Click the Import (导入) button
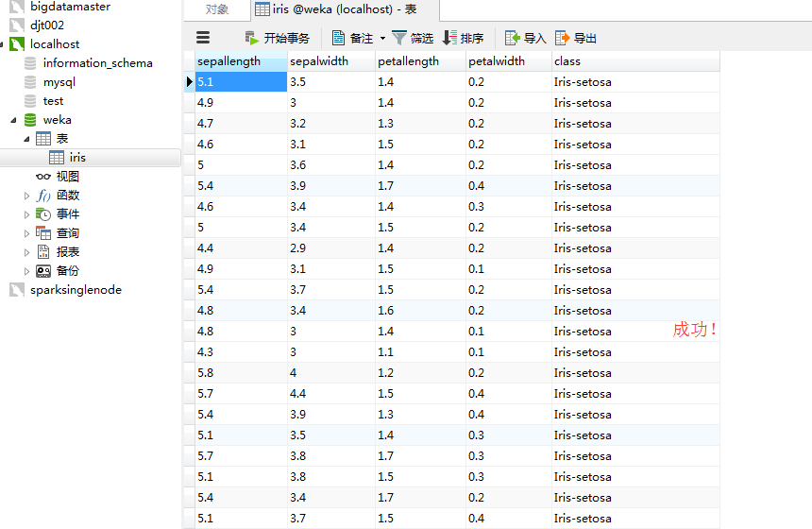Image resolution: width=812 pixels, height=529 pixels. [526, 38]
